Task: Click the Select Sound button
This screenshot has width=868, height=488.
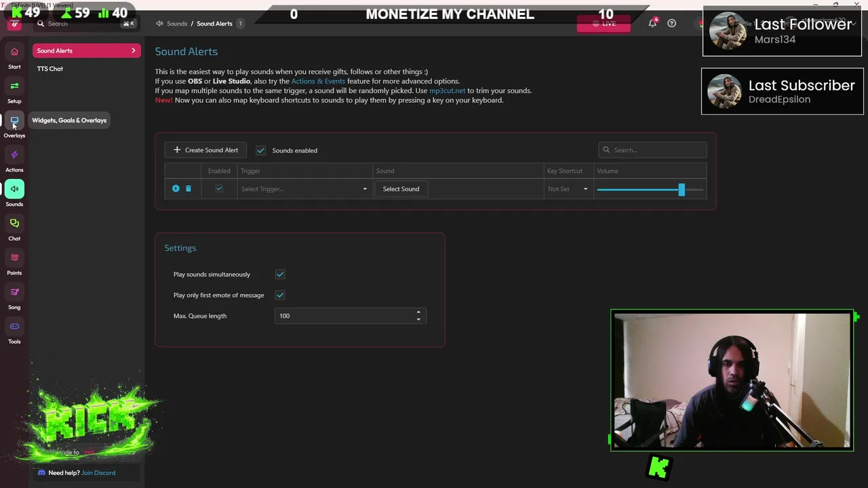Action: click(x=401, y=189)
